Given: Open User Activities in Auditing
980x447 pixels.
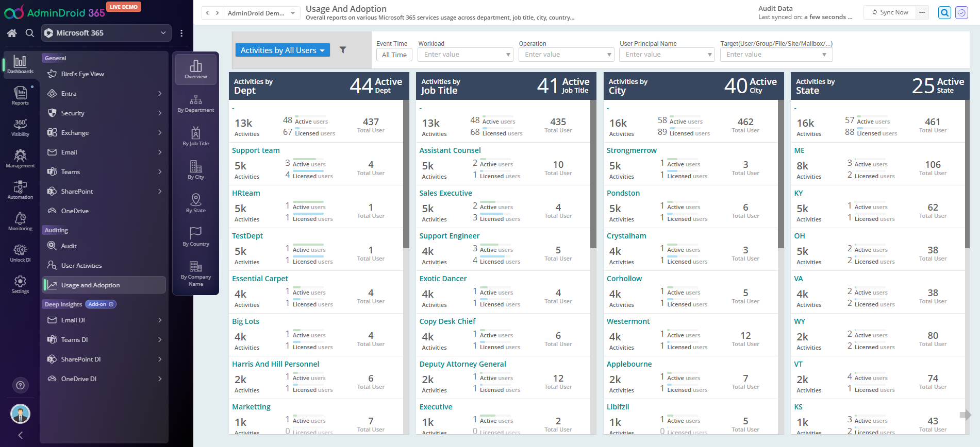Looking at the screenshot, I should click(104, 266).
